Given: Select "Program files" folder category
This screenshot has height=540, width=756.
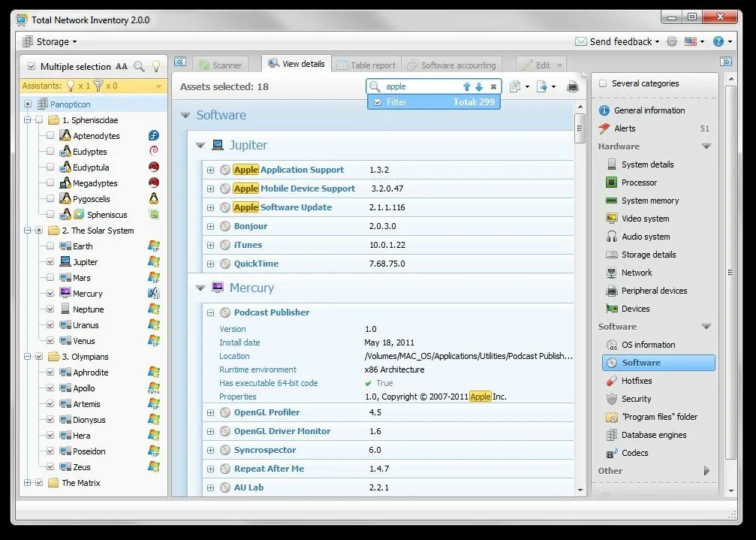Looking at the screenshot, I should [652, 417].
